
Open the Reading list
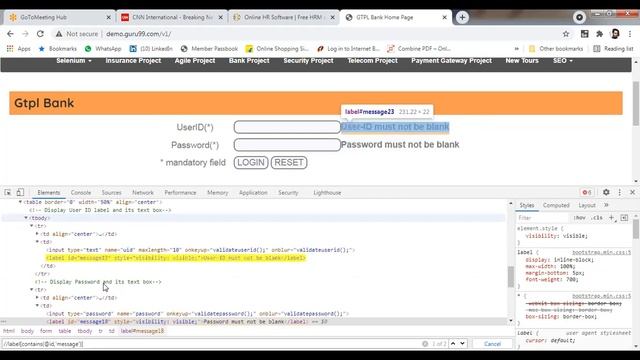point(613,49)
